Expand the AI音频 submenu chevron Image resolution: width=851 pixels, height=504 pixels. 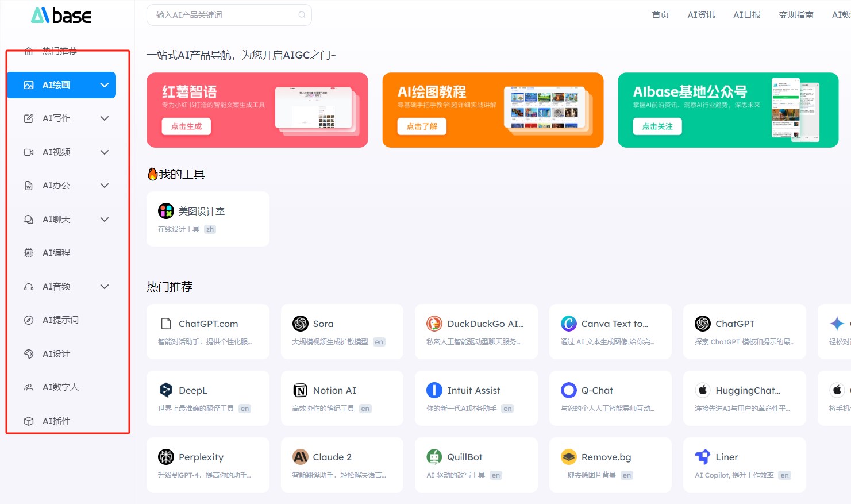(105, 287)
